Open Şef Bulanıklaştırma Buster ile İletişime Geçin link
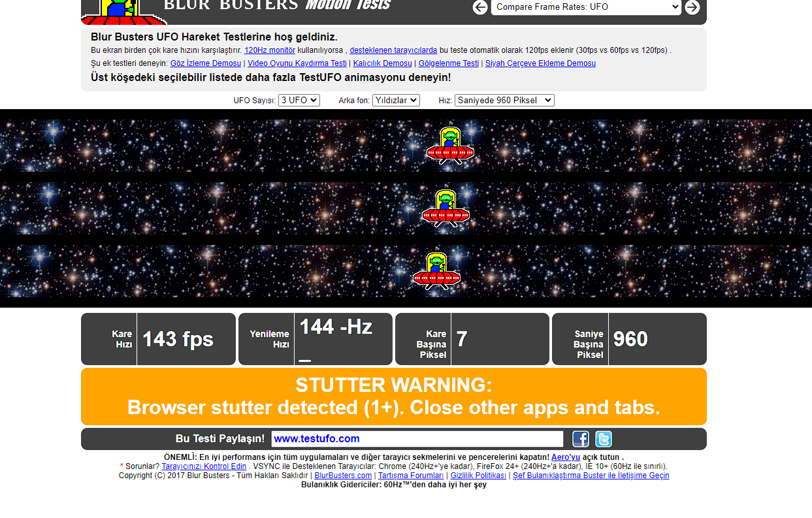 [x=591, y=476]
